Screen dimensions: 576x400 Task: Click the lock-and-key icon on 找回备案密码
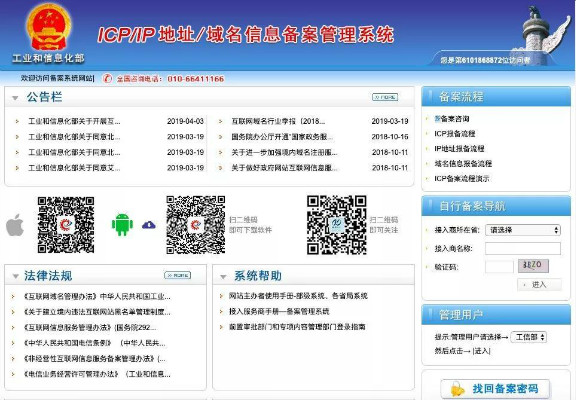457,389
